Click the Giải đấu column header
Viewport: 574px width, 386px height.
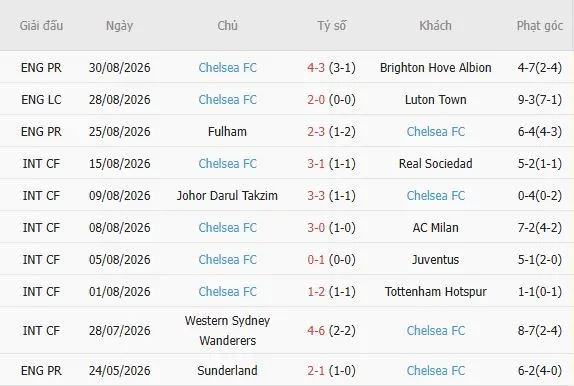41,26
